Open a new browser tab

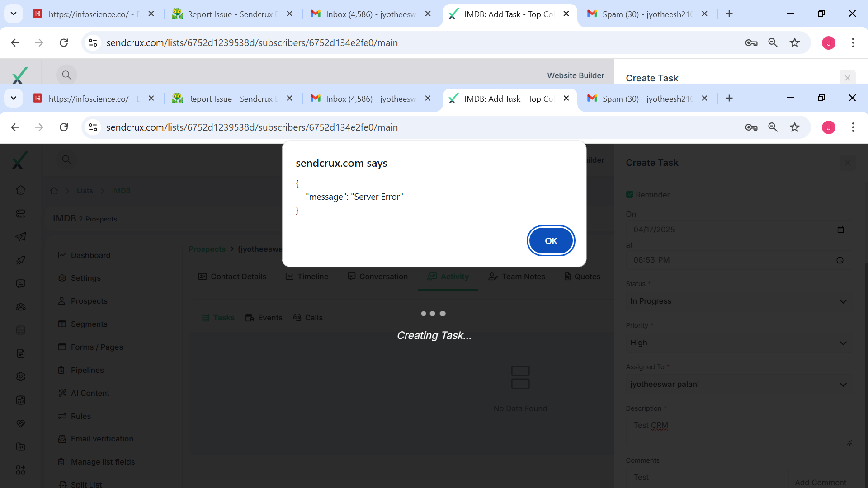(729, 98)
